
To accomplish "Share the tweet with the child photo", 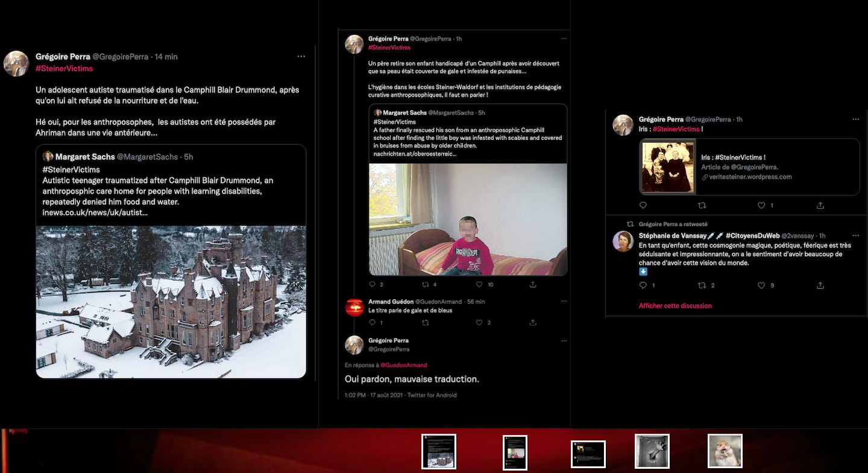I will [533, 284].
